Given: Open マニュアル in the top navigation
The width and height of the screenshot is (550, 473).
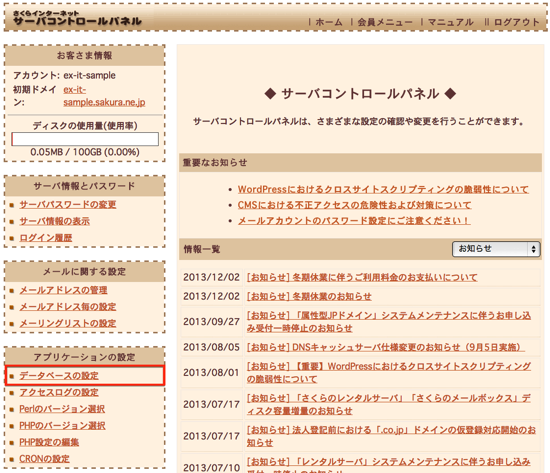Looking at the screenshot, I should coord(451,22).
